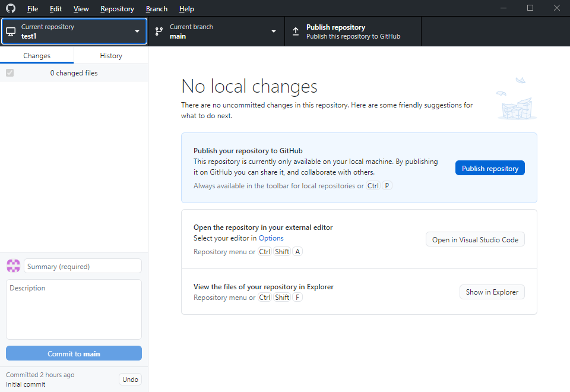The image size is (570, 392).
Task: Click the GitHub logo icon in title bar
Action: [x=11, y=8]
